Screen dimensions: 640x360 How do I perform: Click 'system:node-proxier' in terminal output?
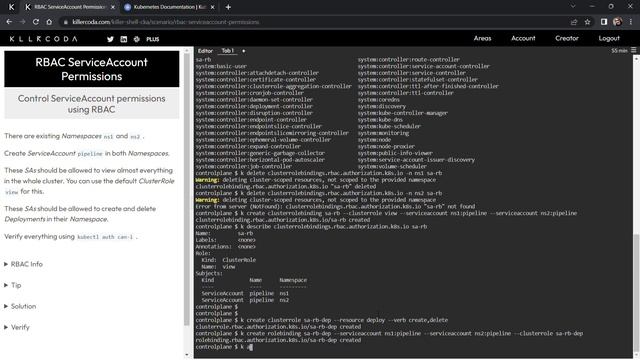click(386, 147)
